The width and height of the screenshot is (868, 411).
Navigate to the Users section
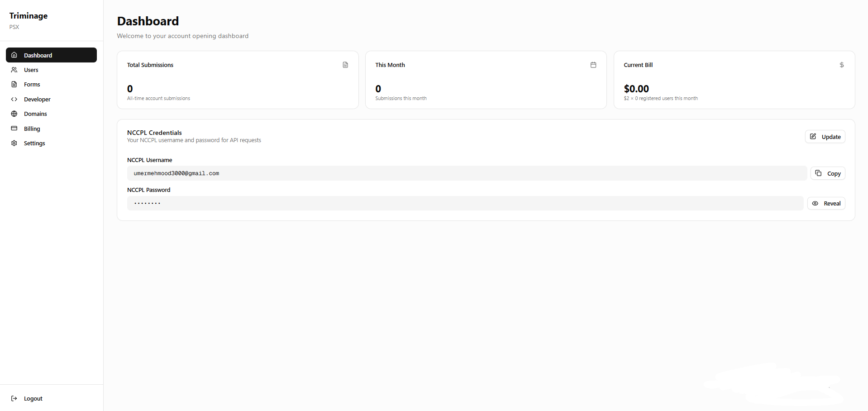tap(31, 70)
